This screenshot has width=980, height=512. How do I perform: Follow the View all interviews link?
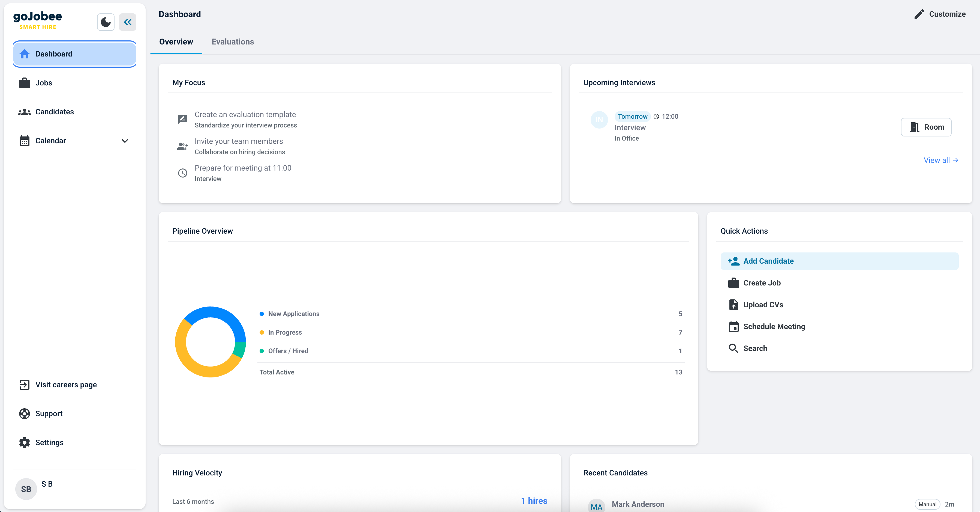940,160
